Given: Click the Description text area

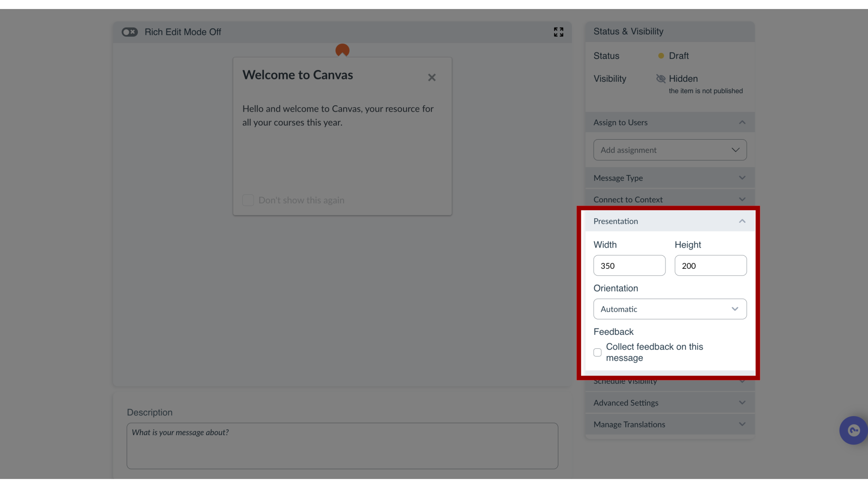Looking at the screenshot, I should [x=342, y=446].
